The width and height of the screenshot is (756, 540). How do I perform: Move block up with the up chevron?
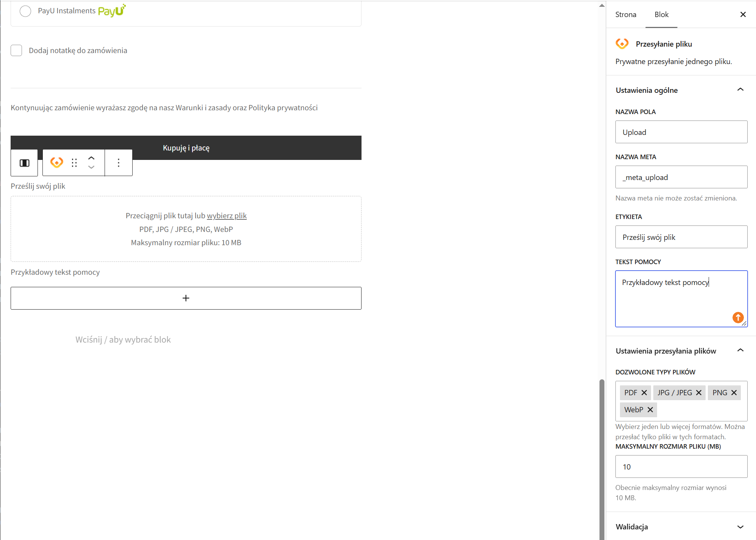91,158
